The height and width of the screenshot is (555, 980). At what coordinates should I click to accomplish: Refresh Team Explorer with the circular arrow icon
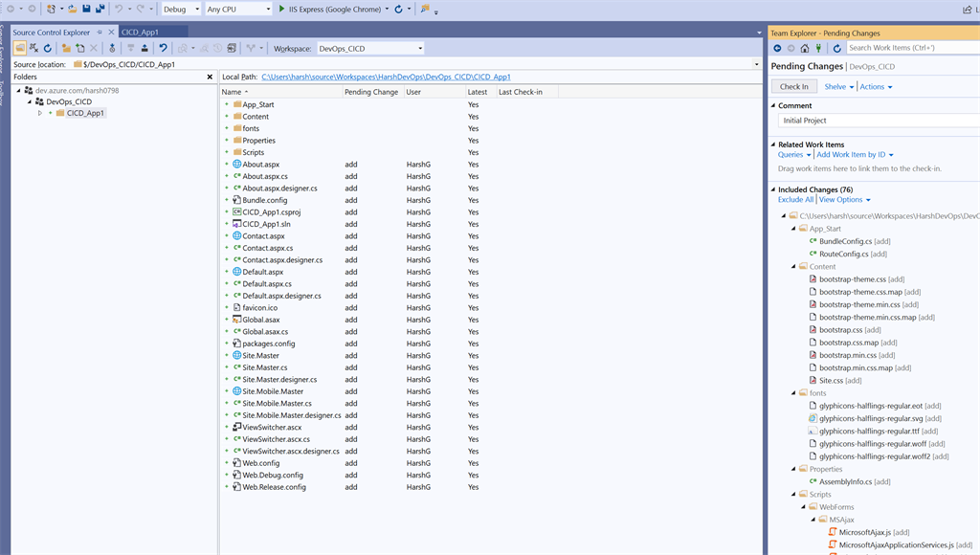(837, 47)
